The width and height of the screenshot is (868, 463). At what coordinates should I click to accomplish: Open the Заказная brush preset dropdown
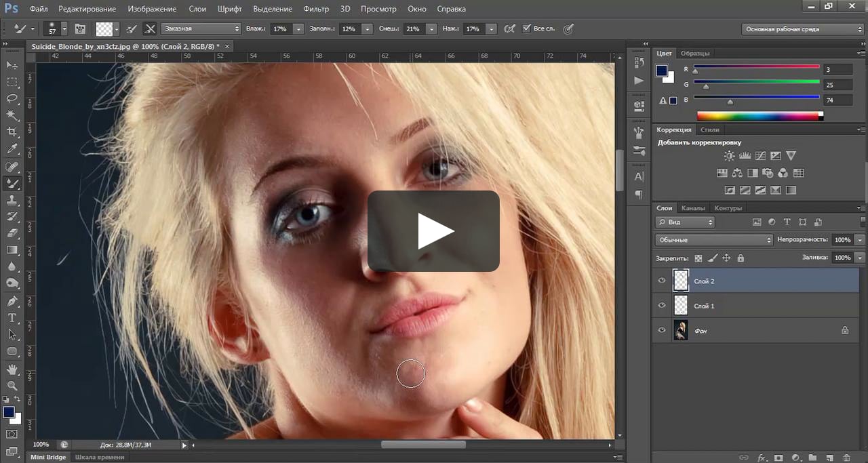201,29
